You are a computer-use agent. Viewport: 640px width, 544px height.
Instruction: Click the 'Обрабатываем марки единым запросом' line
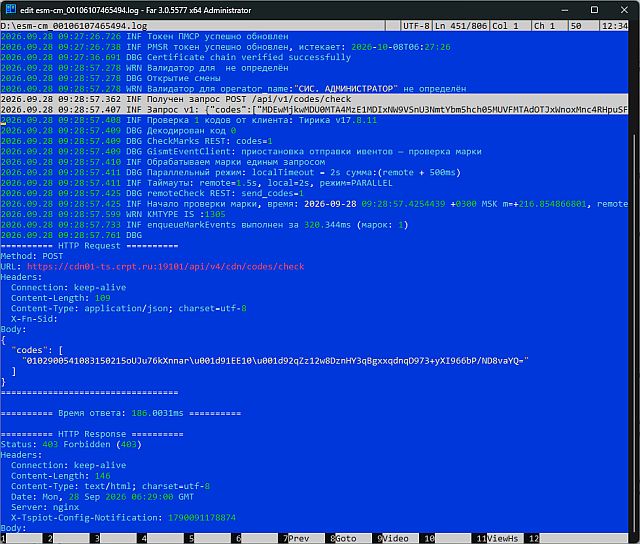[163, 162]
